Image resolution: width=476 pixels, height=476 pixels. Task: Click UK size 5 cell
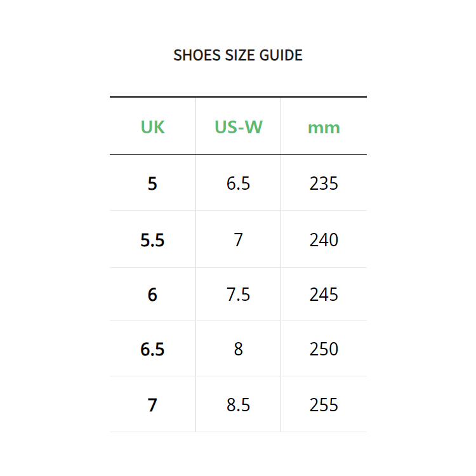tap(152, 184)
